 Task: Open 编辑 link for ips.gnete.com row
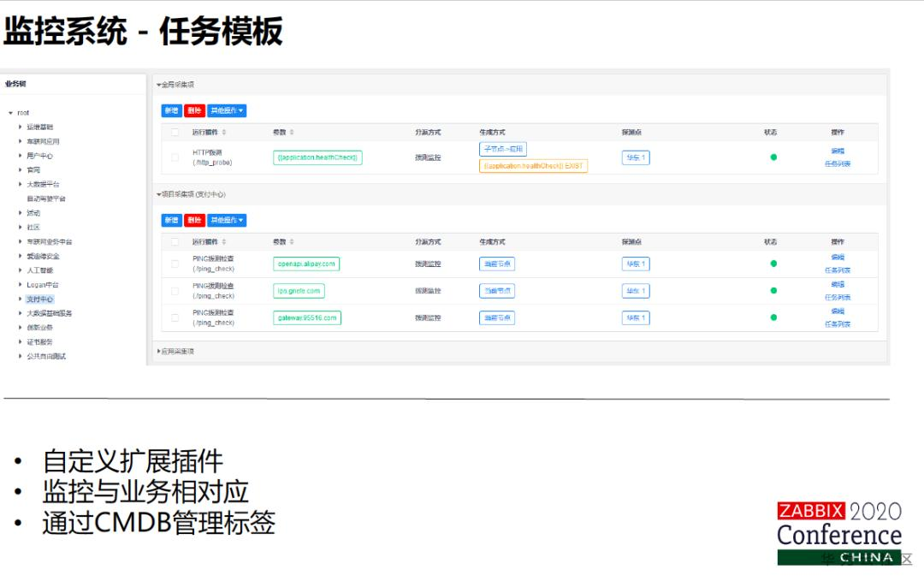pos(838,284)
